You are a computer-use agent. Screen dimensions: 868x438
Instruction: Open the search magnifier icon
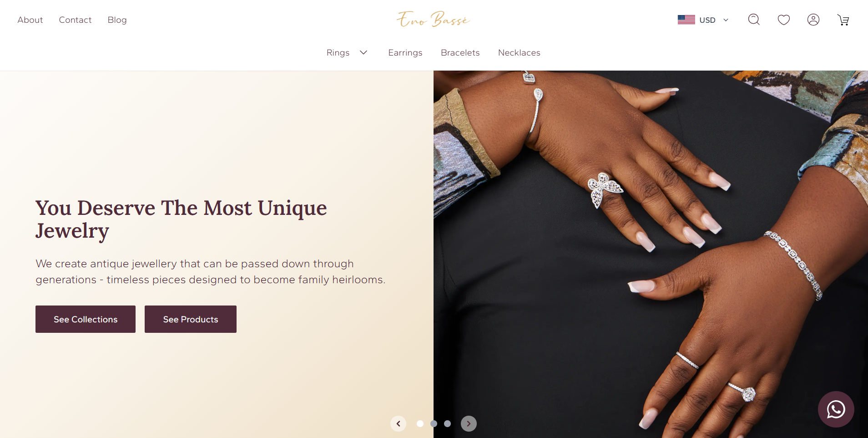click(x=754, y=20)
